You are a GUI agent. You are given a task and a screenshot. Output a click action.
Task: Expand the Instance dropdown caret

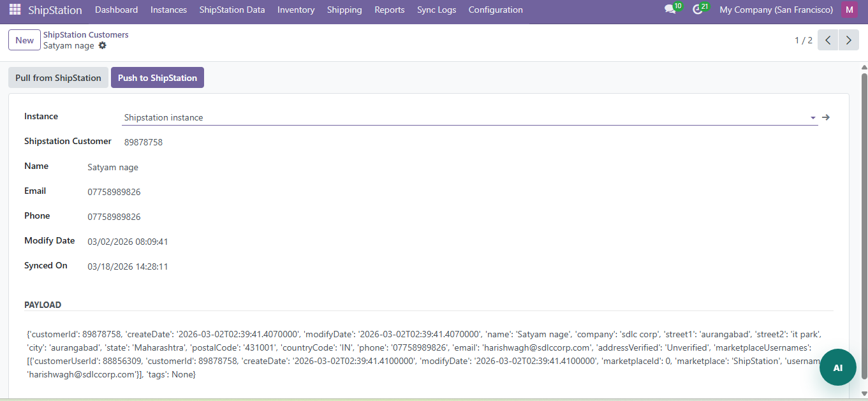tap(813, 118)
